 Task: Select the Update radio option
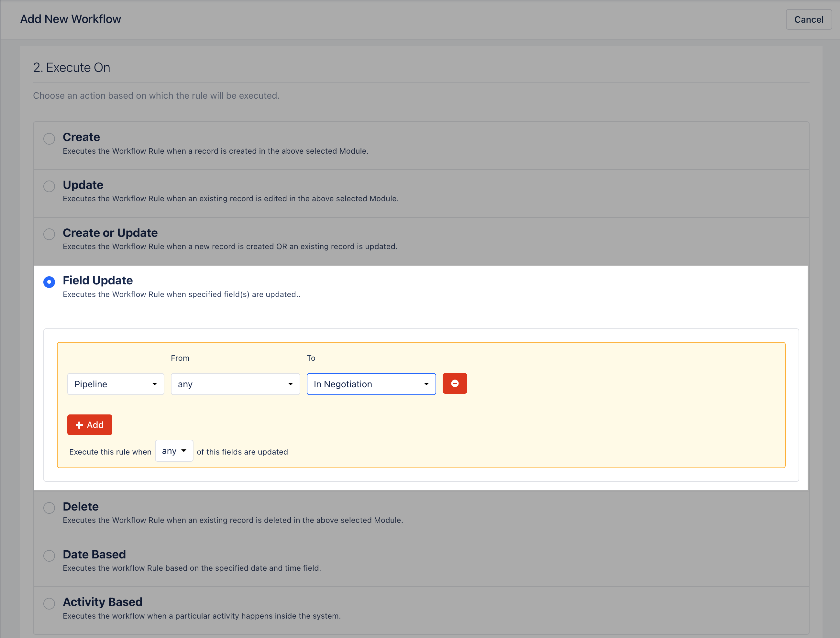click(x=49, y=186)
